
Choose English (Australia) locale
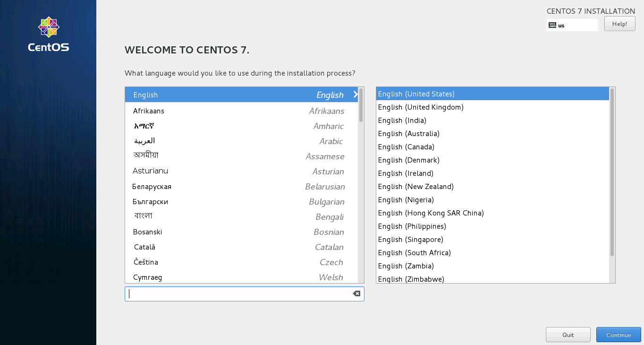408,134
